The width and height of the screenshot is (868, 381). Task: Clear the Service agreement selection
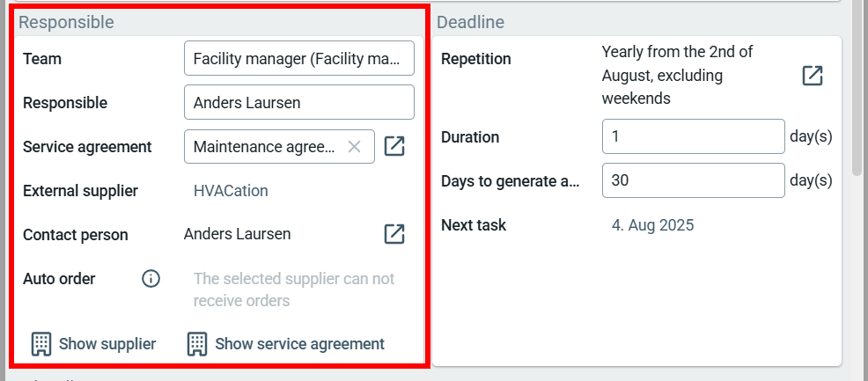[355, 147]
